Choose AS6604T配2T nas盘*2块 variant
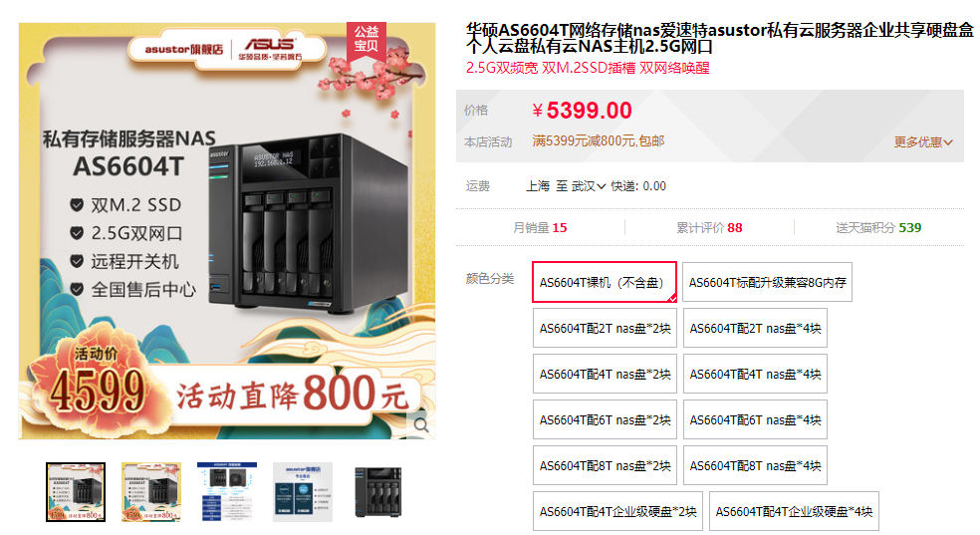 pyautogui.click(x=605, y=328)
